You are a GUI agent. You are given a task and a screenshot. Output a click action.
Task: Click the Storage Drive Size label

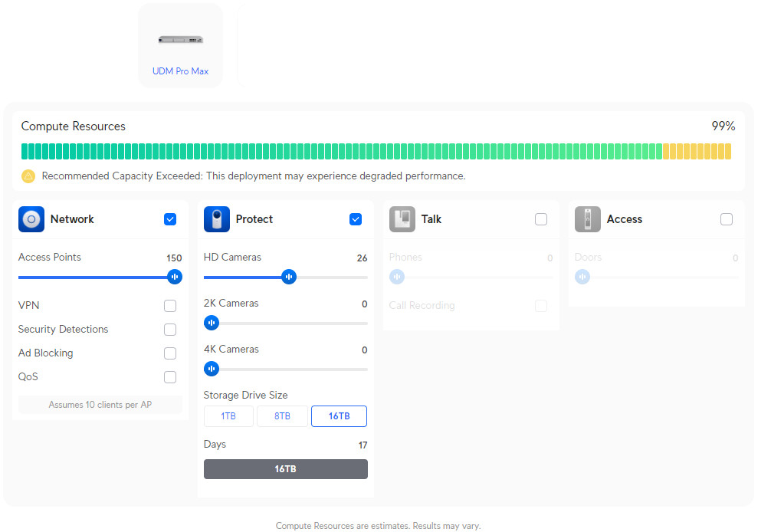coord(245,396)
